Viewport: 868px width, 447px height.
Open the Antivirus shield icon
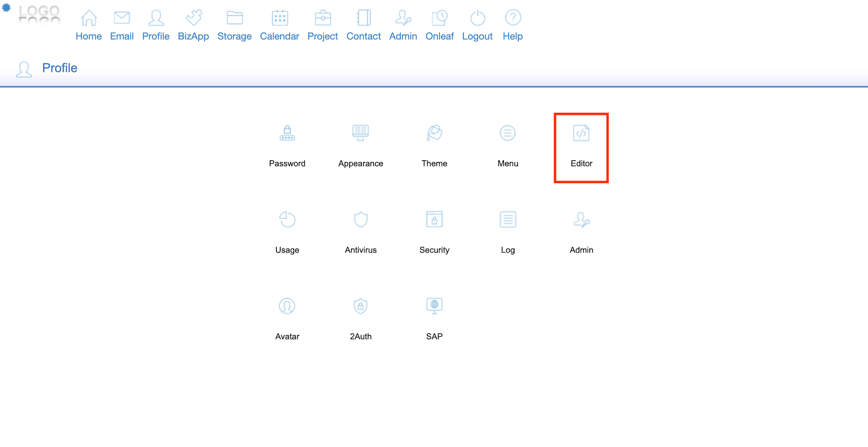point(360,220)
